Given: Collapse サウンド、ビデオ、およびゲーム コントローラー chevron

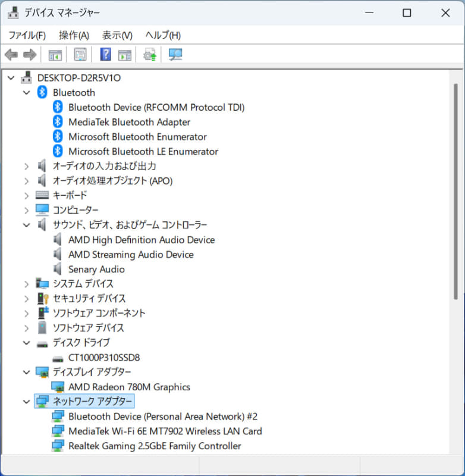Looking at the screenshot, I should [x=27, y=225].
